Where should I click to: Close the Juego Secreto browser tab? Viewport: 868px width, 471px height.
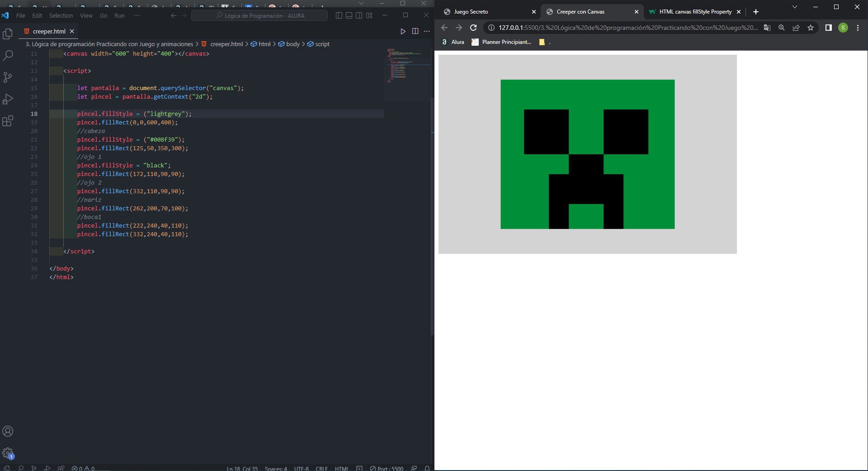click(534, 12)
